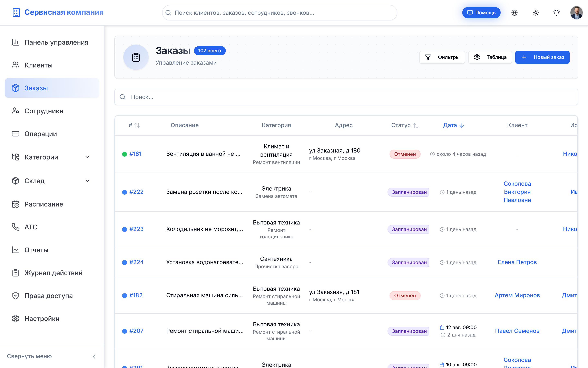The image size is (588, 368).
Task: Open client Павел Семенов
Action: click(x=517, y=331)
